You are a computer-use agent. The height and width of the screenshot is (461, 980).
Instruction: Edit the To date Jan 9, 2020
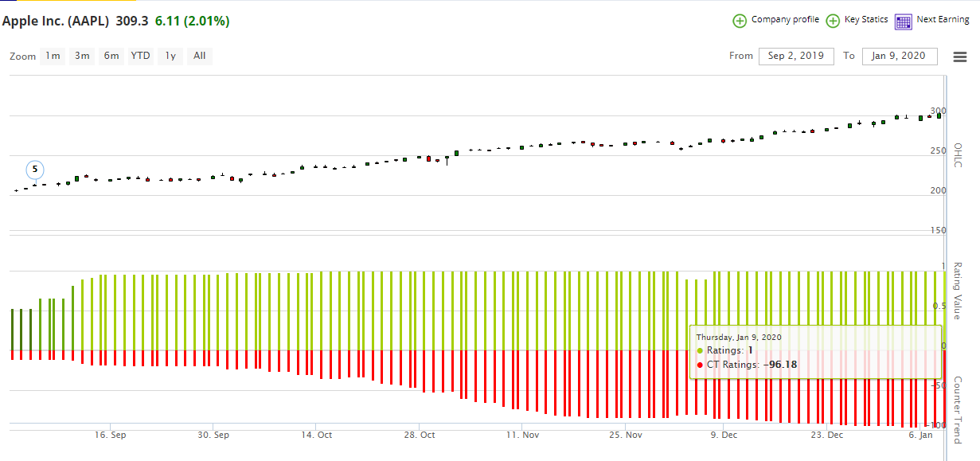tap(900, 56)
